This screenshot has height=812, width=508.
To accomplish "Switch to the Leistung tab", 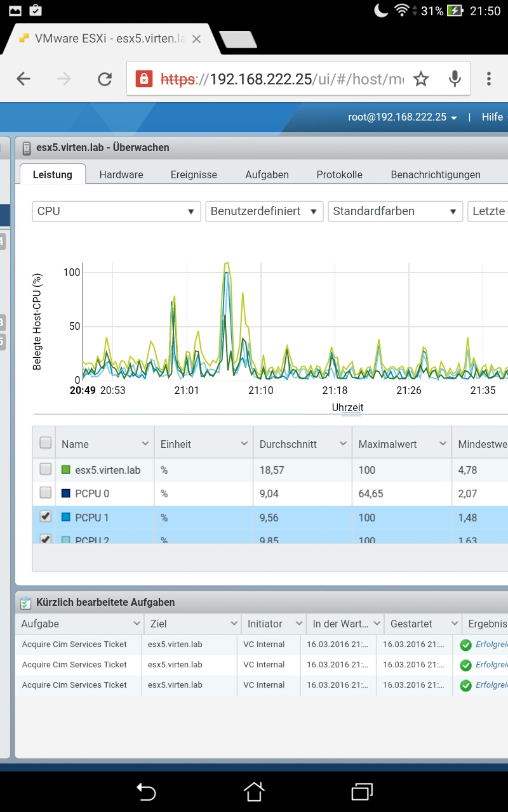I will click(53, 174).
